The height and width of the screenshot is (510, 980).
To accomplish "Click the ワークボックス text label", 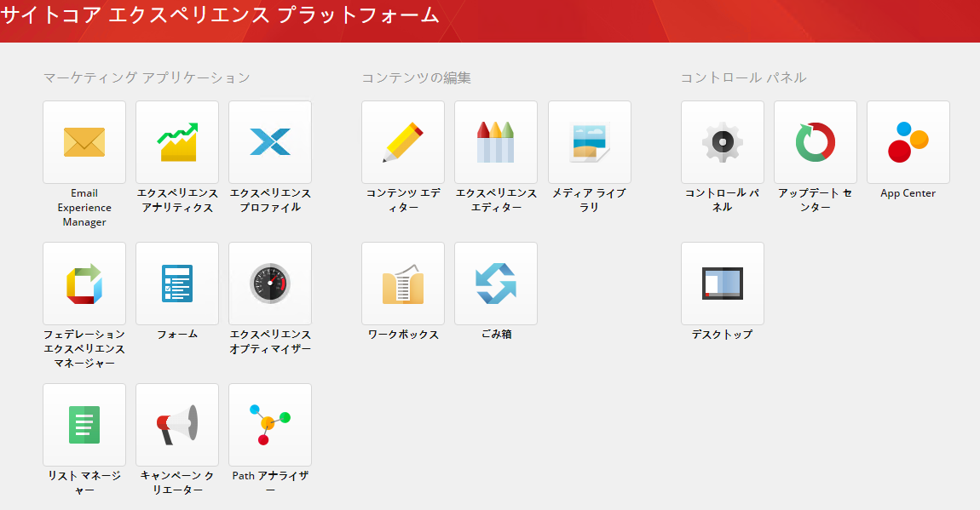I will pos(403,335).
